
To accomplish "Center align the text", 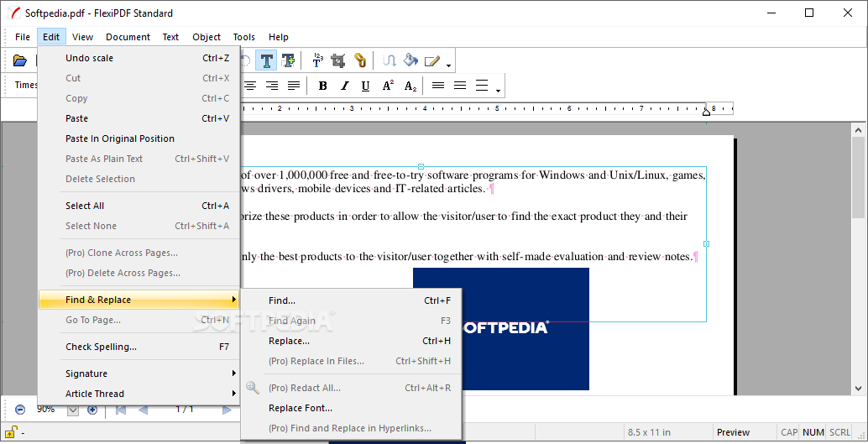I will [250, 86].
